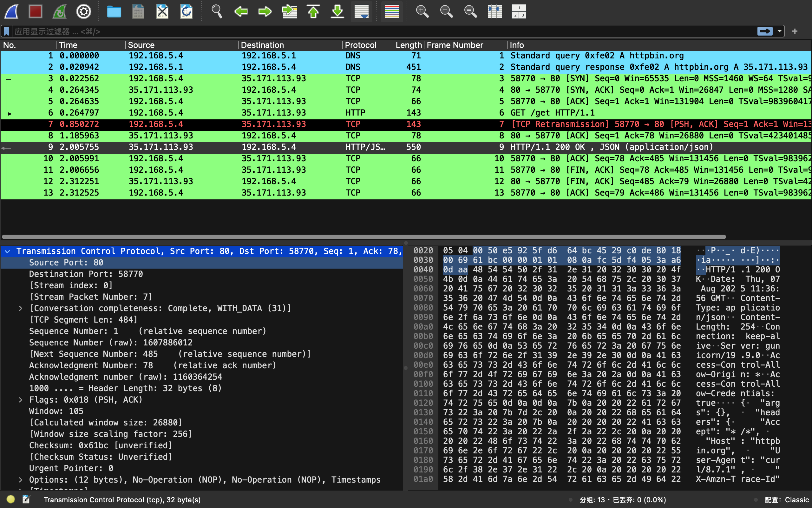Select packet 9 HTTP 200 OK row

coord(406,147)
